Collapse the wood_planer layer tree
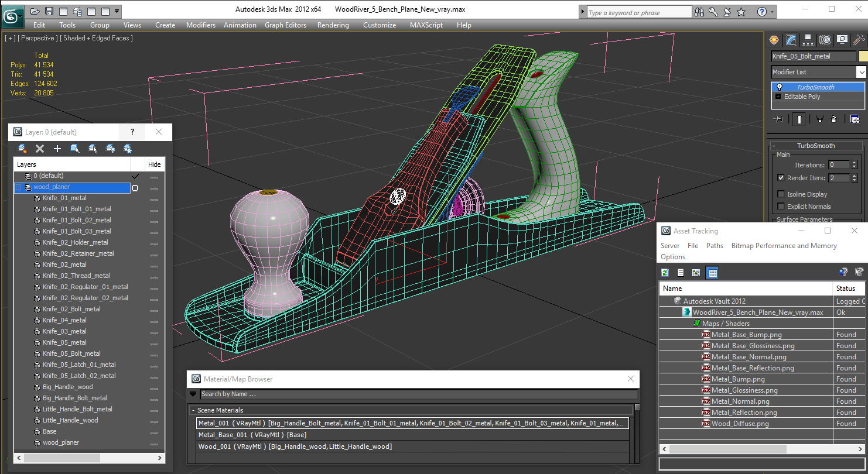Image resolution: width=868 pixels, height=474 pixels. pyautogui.click(x=18, y=187)
